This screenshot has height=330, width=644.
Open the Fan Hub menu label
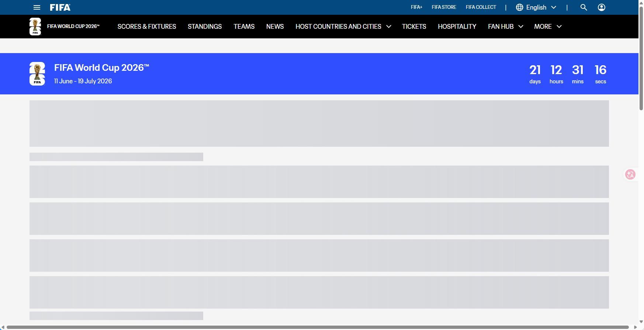[501, 27]
